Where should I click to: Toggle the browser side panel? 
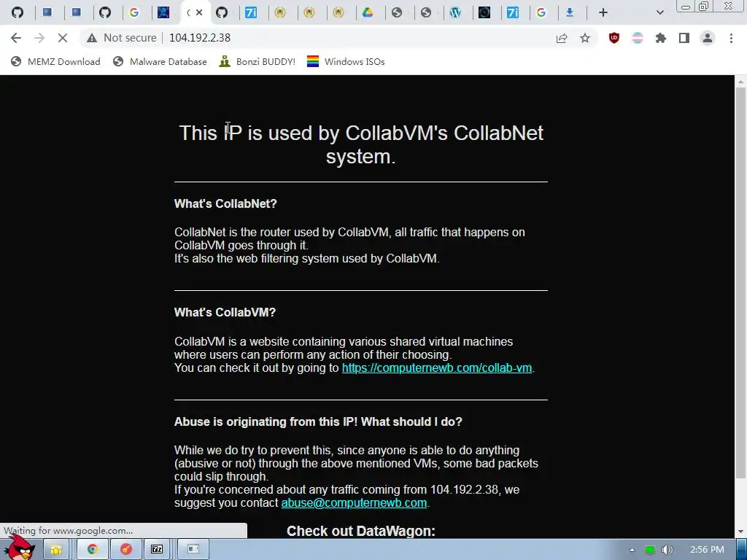(x=684, y=38)
